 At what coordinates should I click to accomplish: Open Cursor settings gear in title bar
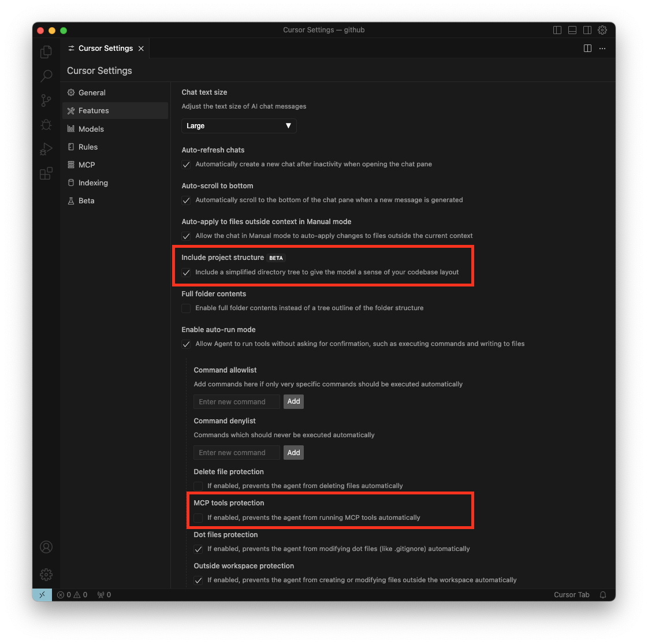click(602, 30)
